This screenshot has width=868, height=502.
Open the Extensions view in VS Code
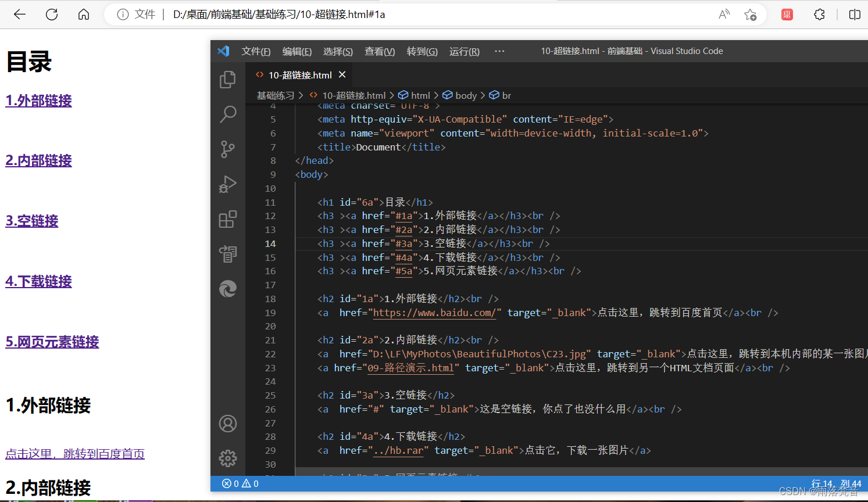(x=228, y=219)
